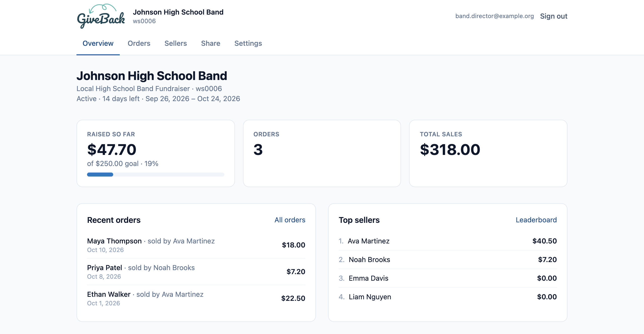
Task: Click the campaign date range text
Action: 193,99
